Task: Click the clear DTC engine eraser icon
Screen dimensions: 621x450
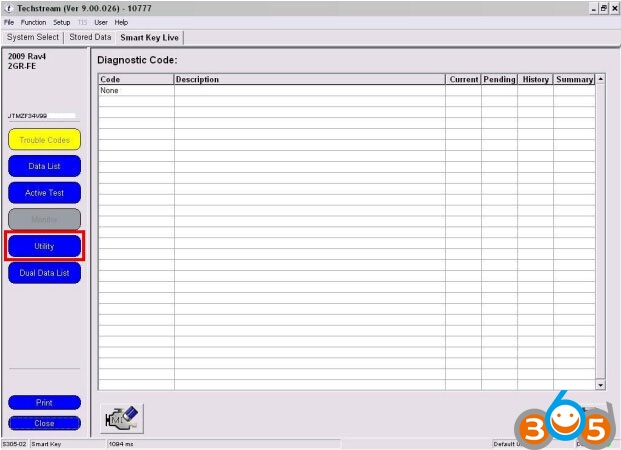Action: (x=122, y=419)
